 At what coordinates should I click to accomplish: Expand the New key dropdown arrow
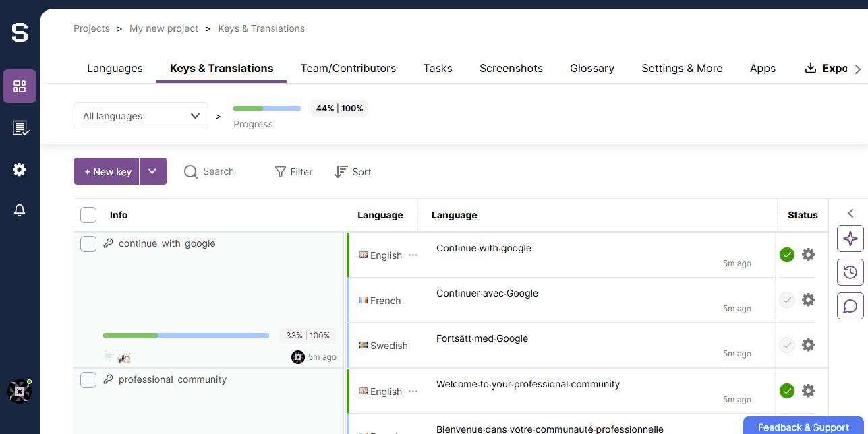pyautogui.click(x=153, y=172)
